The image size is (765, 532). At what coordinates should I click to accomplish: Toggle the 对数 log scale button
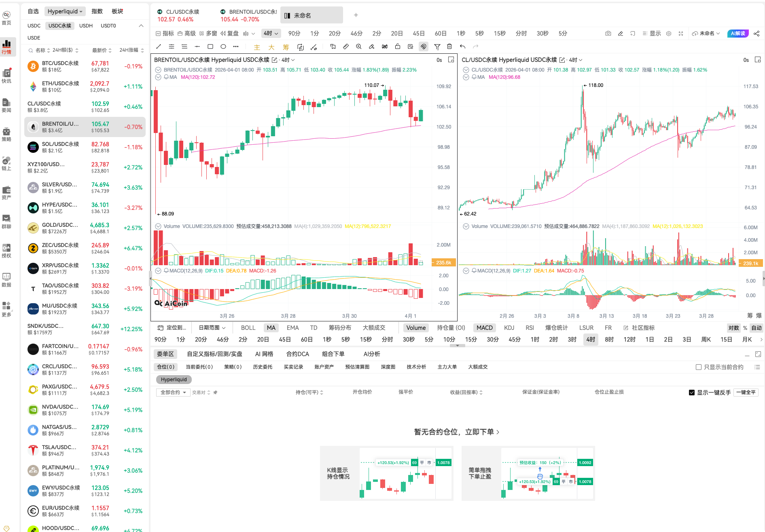pyautogui.click(x=733, y=328)
